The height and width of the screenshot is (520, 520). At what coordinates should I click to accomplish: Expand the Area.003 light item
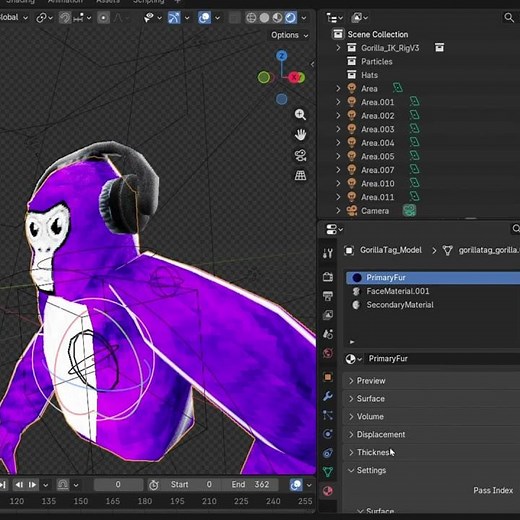point(339,129)
